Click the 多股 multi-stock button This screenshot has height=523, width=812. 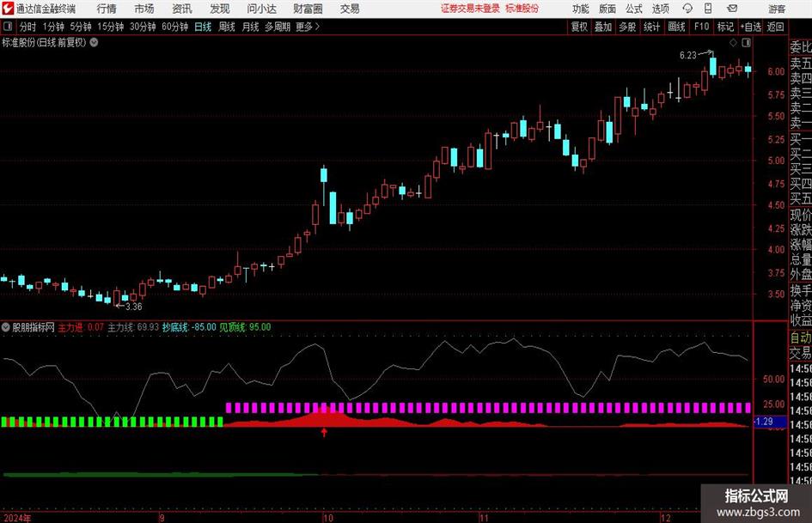click(627, 27)
